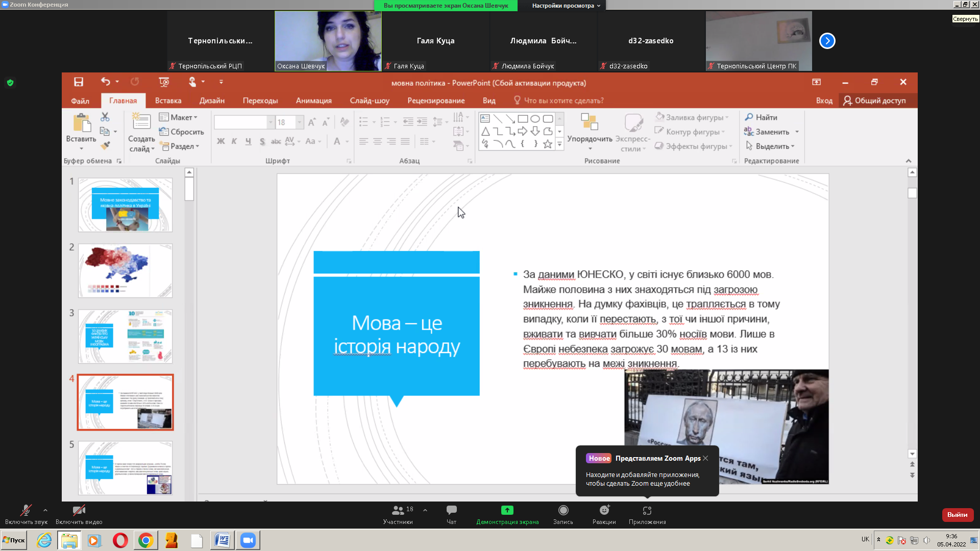Turn on video in Zoom
980x551 pixels.
click(x=79, y=514)
